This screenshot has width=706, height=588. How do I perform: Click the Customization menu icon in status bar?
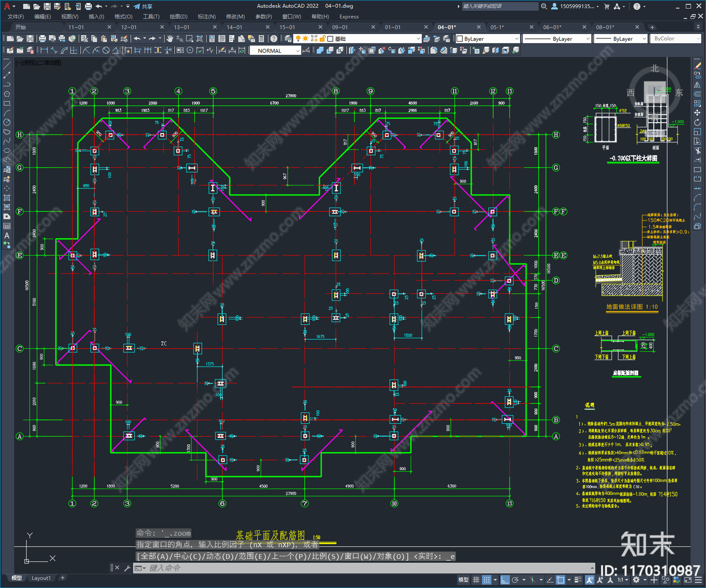tap(698, 580)
